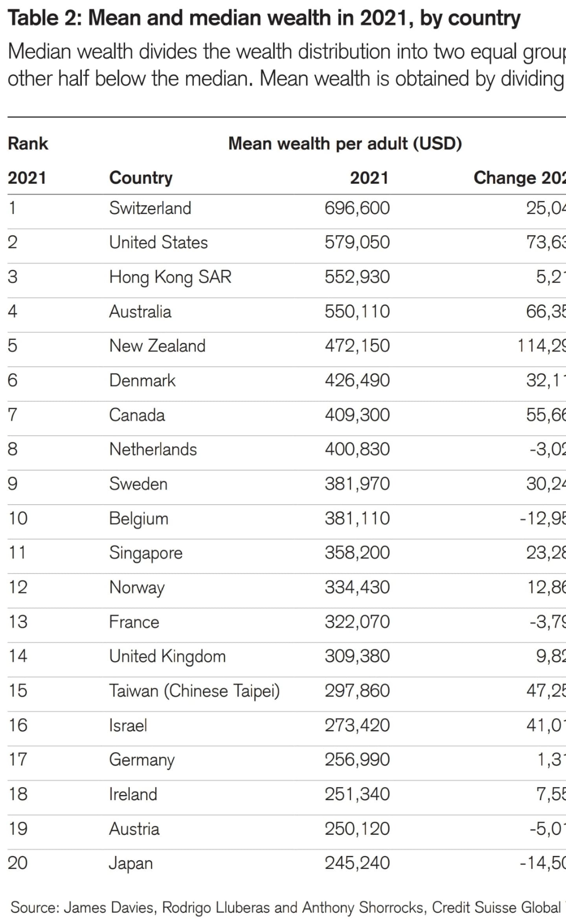Image resolution: width=566 pixels, height=924 pixels.
Task: Click the 'Country' column header
Action: click(141, 178)
